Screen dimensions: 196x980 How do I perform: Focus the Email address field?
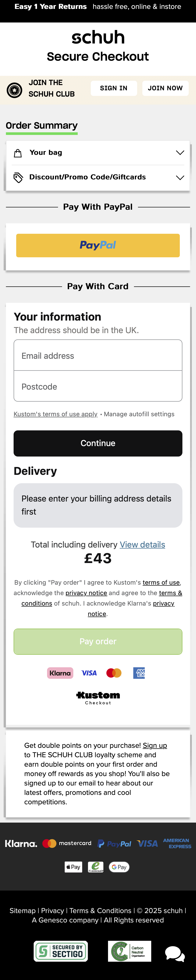point(98,356)
